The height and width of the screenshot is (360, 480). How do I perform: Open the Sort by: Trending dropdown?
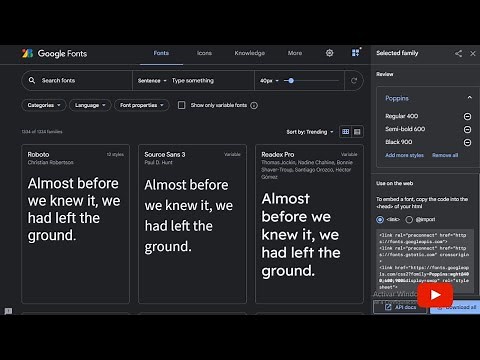310,132
